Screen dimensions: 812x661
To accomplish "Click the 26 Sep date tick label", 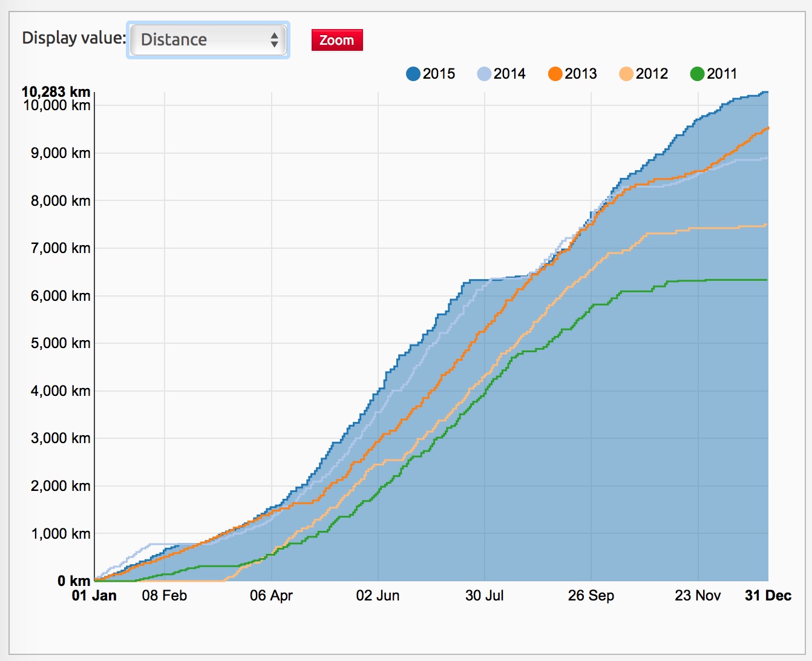I will click(591, 596).
